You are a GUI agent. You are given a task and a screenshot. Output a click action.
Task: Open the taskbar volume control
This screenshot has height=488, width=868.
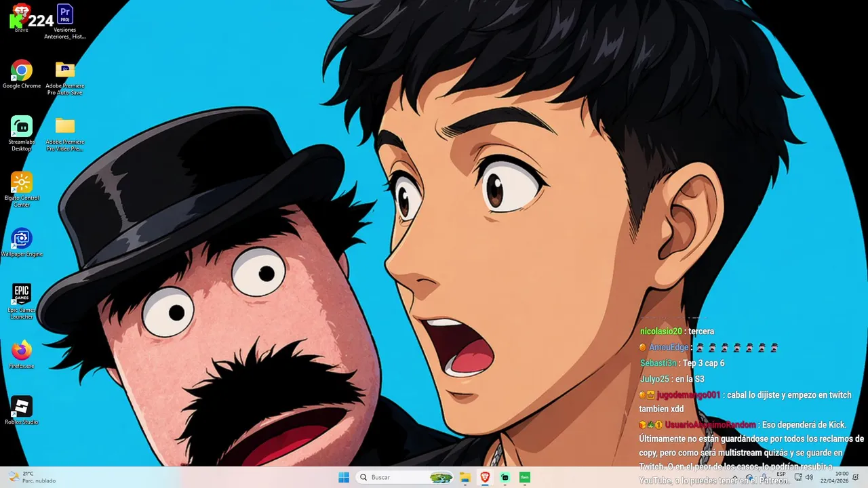[809, 477]
